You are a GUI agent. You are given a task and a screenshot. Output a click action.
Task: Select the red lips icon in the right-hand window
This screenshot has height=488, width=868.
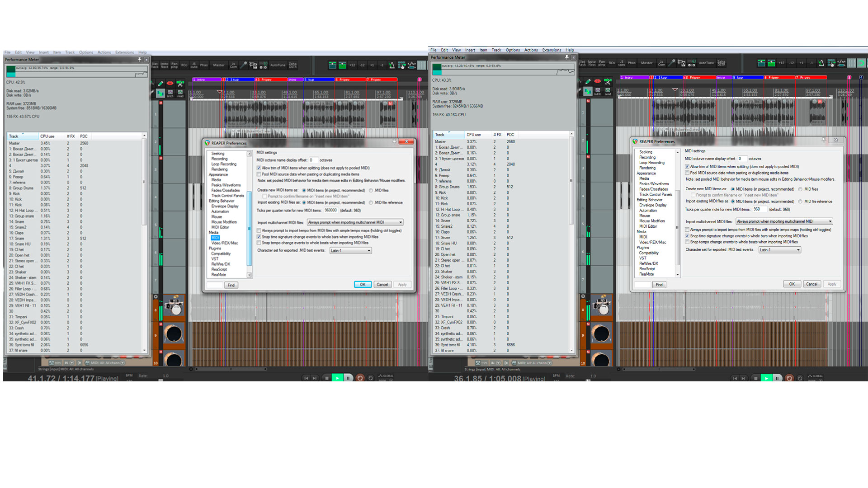click(597, 81)
